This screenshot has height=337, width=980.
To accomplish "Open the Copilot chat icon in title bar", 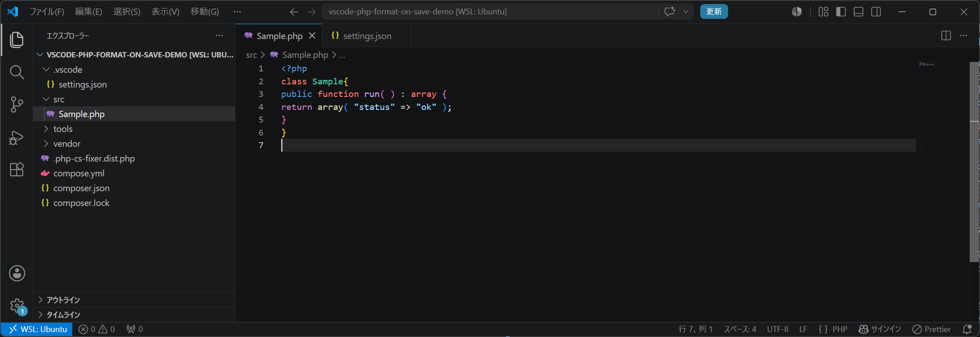I will pos(670,12).
